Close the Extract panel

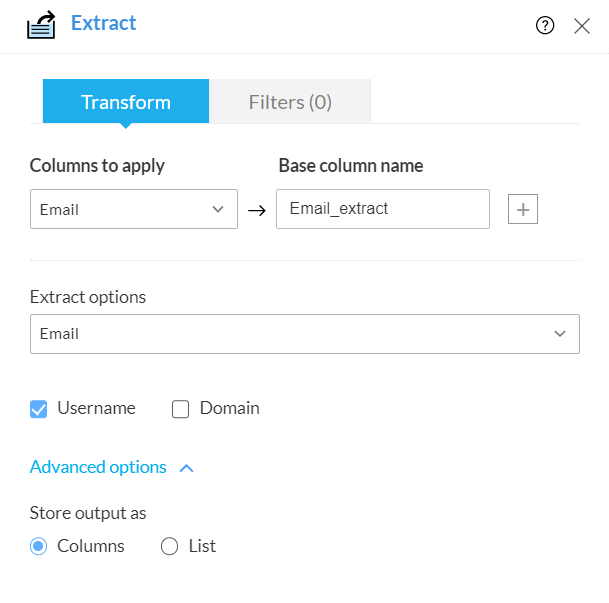pos(582,26)
